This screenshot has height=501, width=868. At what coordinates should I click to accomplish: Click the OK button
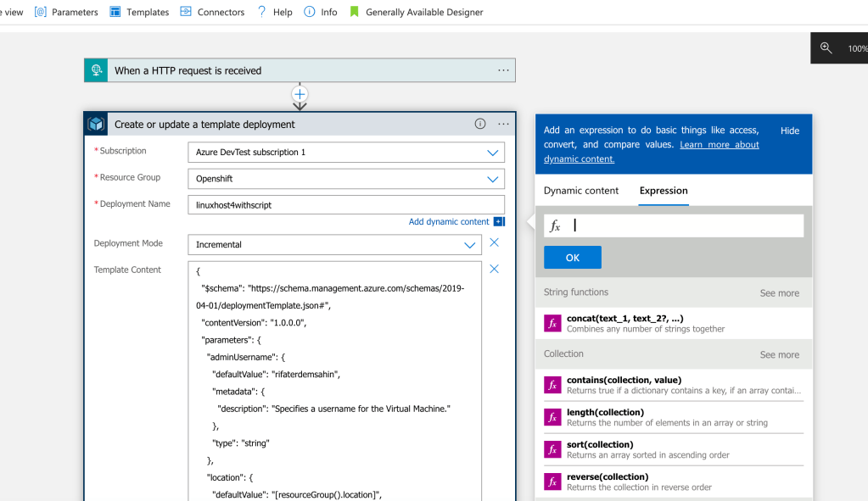tap(573, 258)
